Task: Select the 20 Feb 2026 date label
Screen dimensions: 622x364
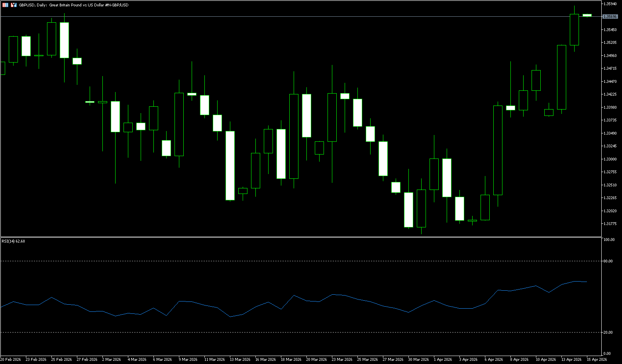Action: [x=11, y=359]
